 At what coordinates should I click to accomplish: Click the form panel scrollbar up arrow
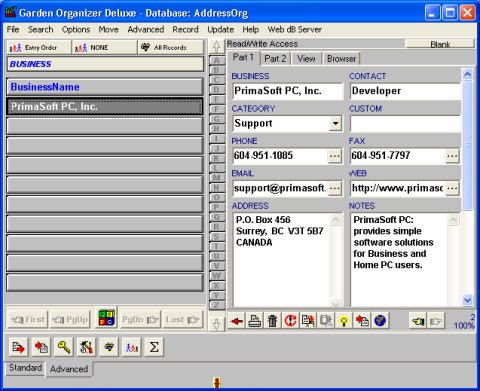click(x=467, y=74)
